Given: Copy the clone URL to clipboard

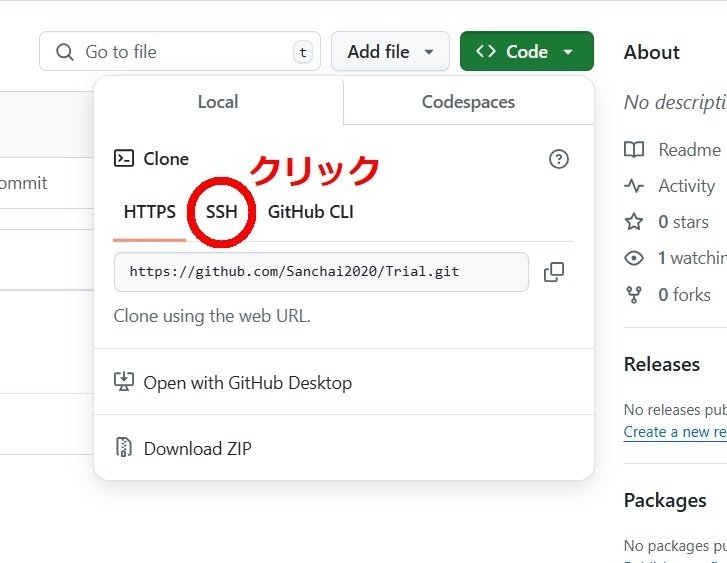Looking at the screenshot, I should (x=554, y=272).
